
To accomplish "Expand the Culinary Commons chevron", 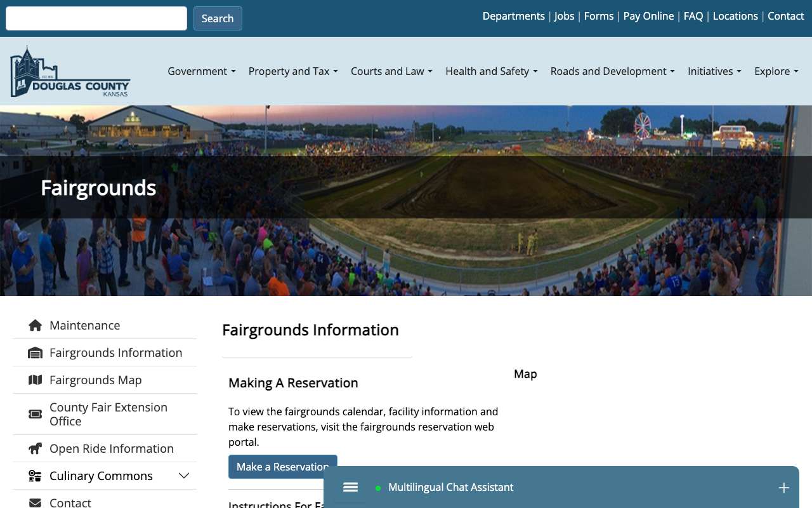I will click(x=184, y=476).
